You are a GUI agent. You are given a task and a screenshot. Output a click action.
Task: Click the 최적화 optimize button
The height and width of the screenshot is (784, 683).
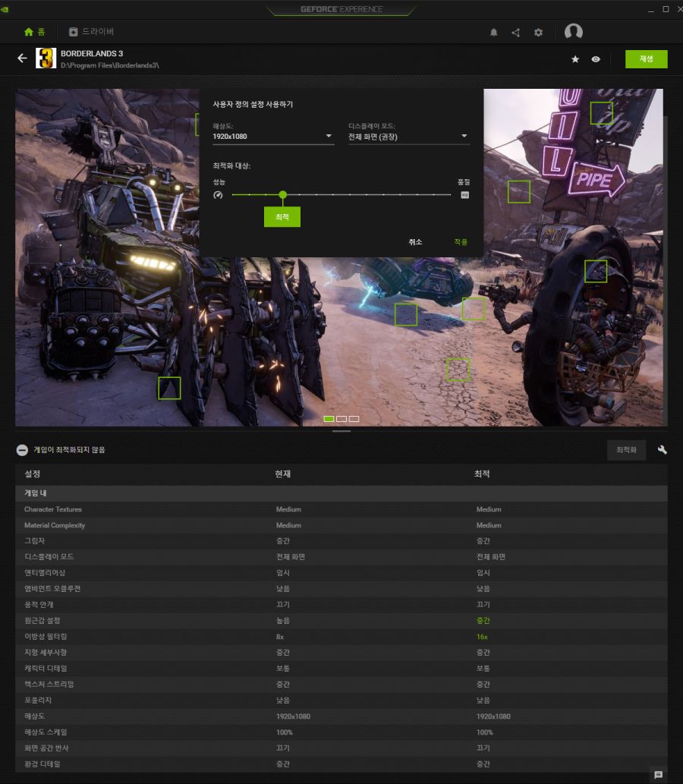click(x=626, y=450)
